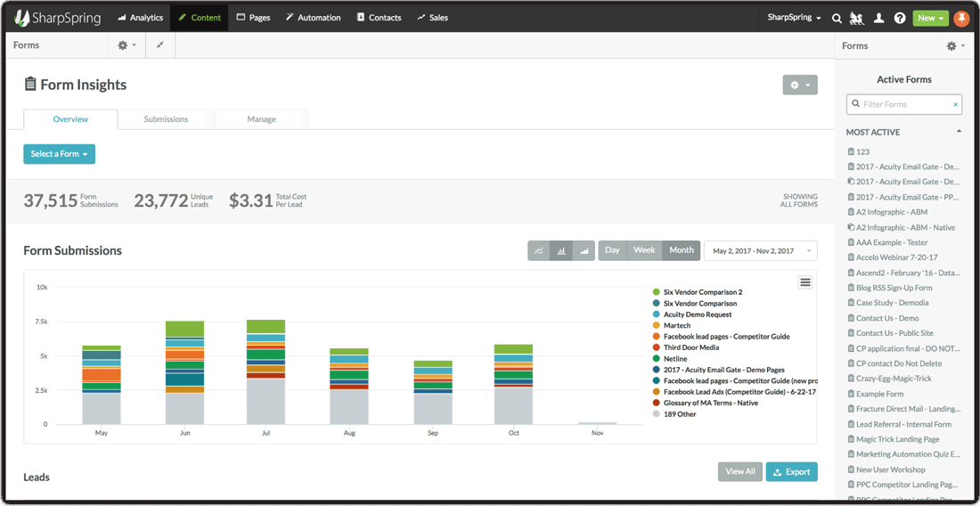Click the View All leads button
980x506 pixels.
tap(739, 471)
